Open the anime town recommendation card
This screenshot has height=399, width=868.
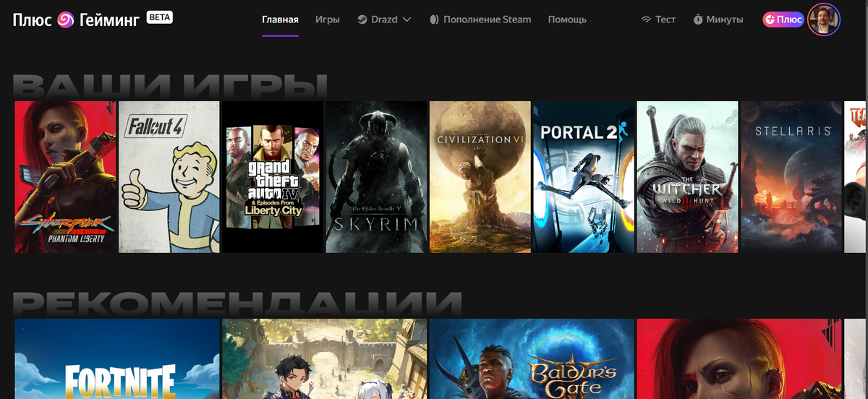point(325,359)
